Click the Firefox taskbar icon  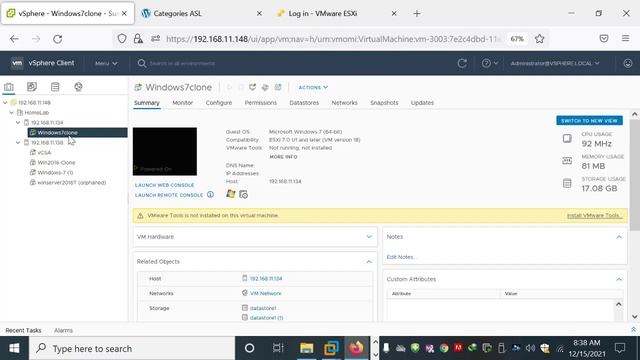coord(356,348)
